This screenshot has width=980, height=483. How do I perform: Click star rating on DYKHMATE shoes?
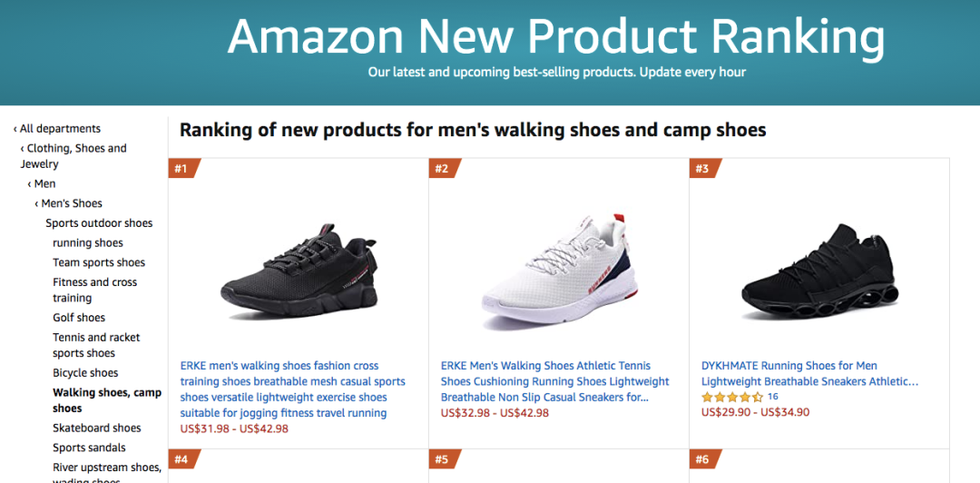click(732, 398)
